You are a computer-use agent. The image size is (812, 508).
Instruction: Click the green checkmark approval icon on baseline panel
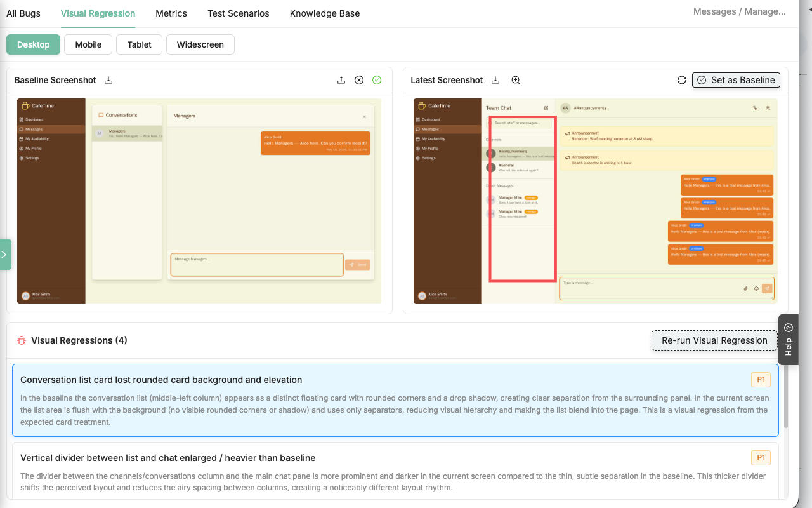377,80
